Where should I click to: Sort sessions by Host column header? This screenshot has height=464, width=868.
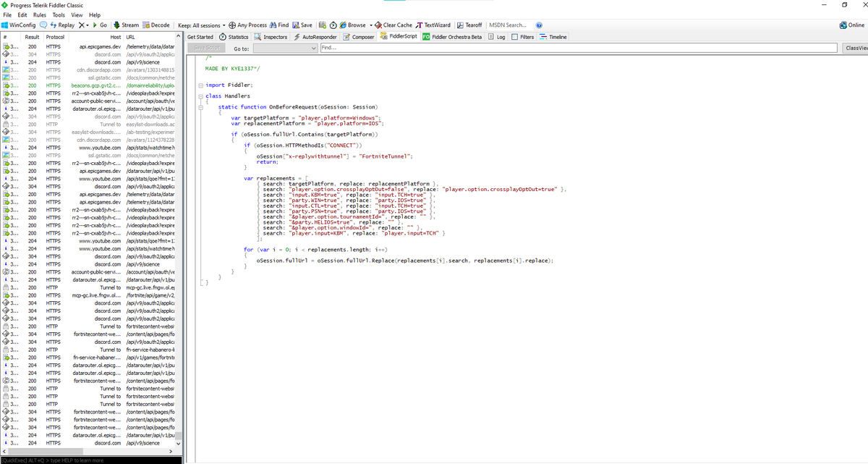pos(95,37)
